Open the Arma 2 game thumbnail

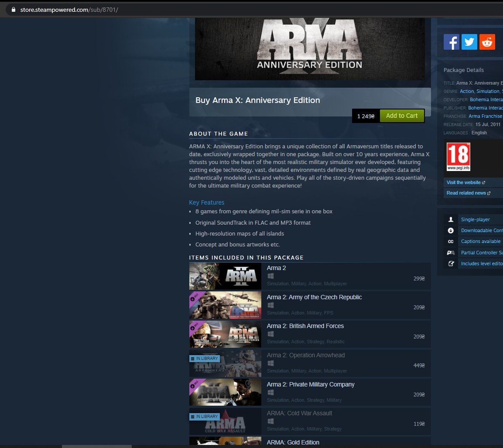click(225, 276)
